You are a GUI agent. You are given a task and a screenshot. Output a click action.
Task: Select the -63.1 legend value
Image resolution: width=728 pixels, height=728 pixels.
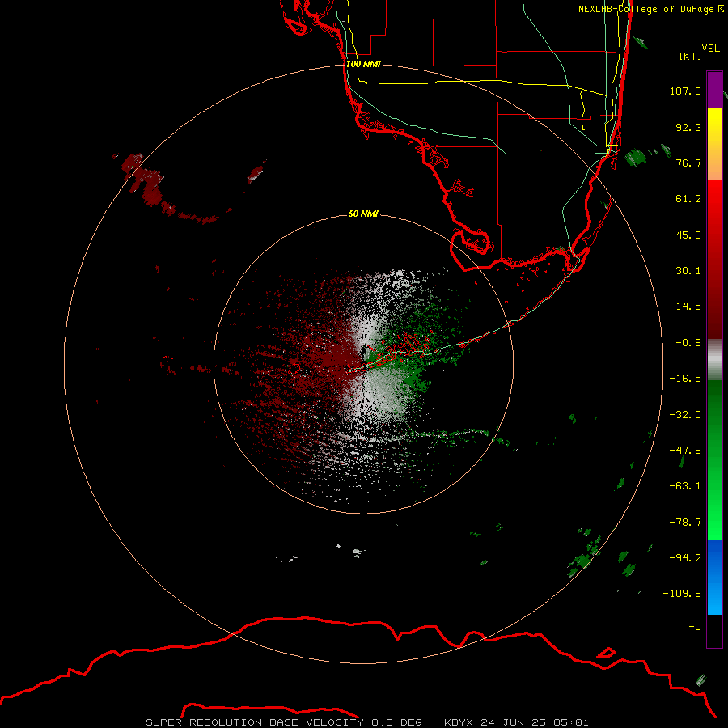coord(685,486)
